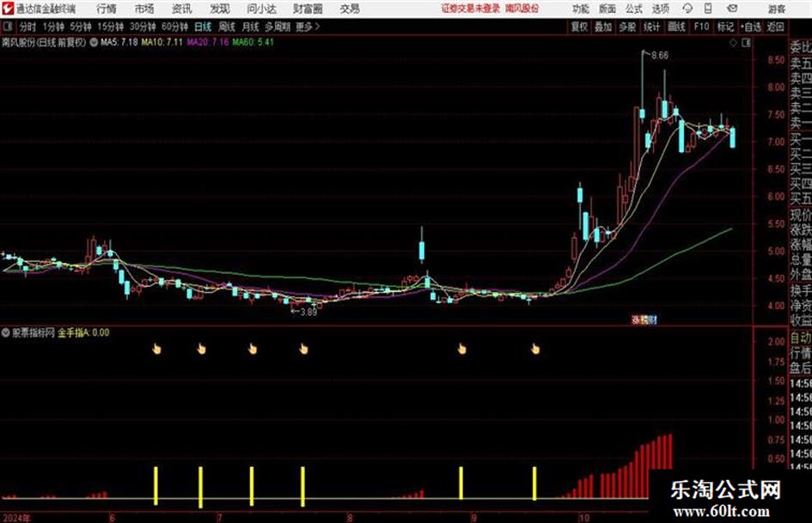Click the 复权 toolbar button

pos(579,27)
